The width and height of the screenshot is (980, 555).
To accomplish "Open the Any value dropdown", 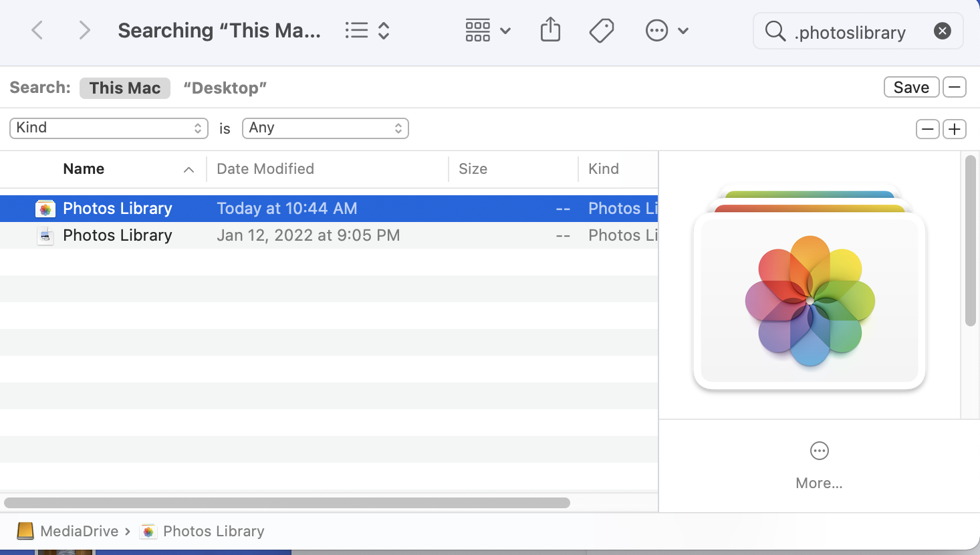I will pos(326,128).
